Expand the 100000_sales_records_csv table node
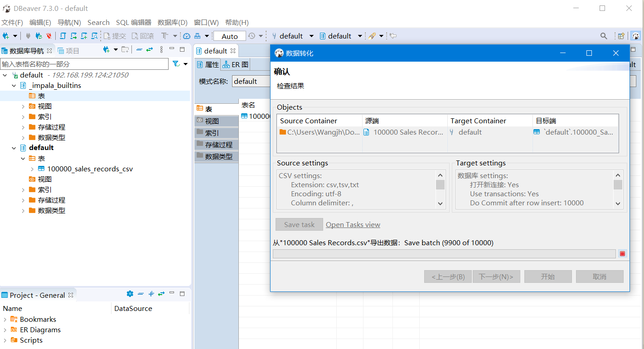644x349 pixels. point(32,169)
